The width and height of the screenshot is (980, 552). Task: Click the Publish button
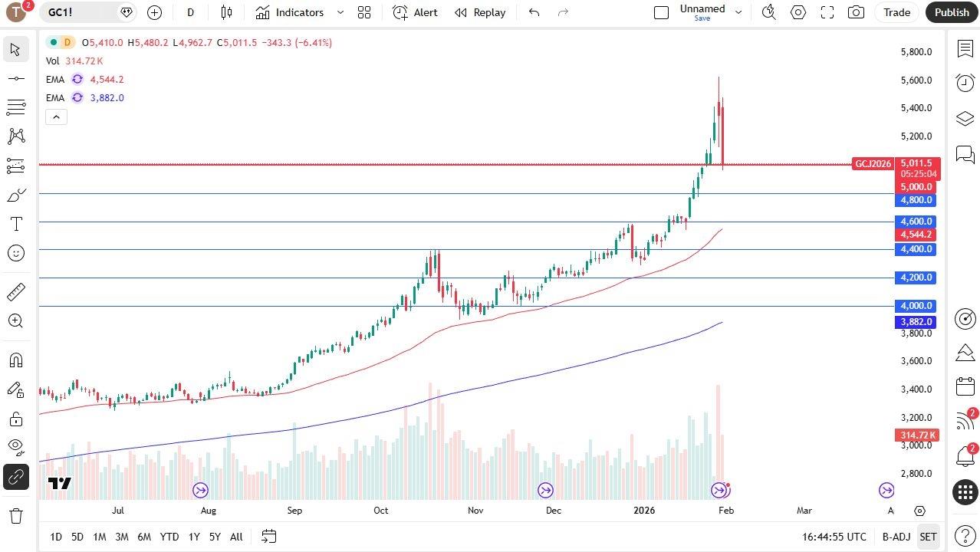click(x=951, y=12)
